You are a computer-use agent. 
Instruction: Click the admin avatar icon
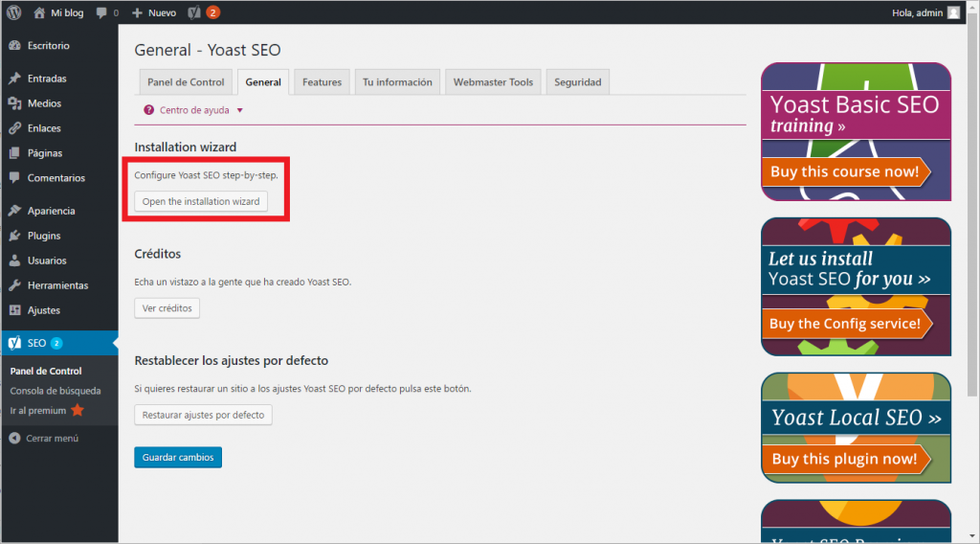(953, 12)
